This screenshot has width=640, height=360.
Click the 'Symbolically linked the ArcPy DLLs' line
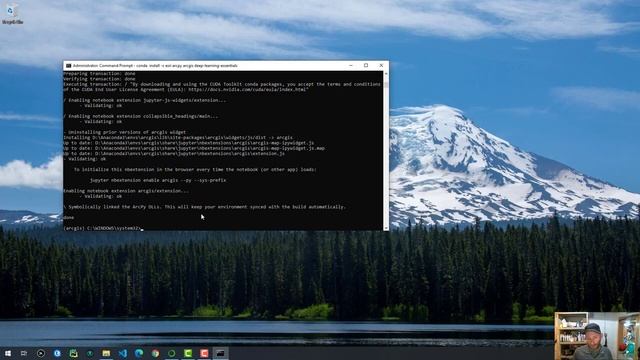204,207
